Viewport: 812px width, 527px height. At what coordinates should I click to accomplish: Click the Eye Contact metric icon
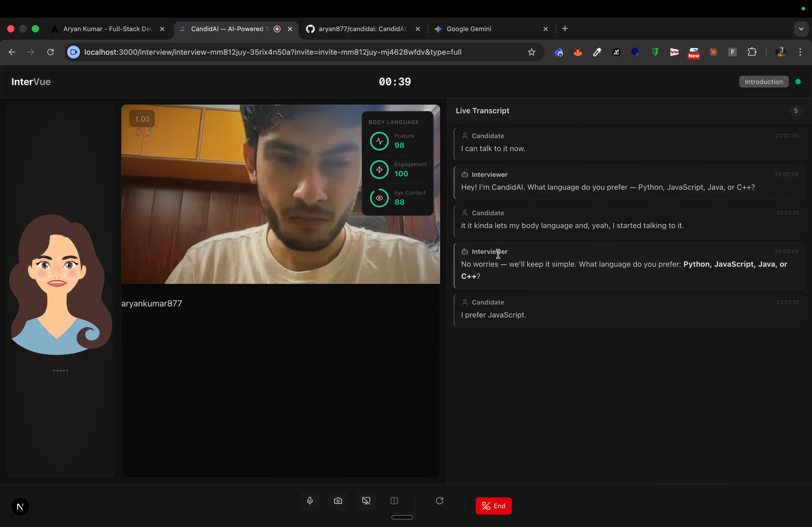pyautogui.click(x=379, y=198)
